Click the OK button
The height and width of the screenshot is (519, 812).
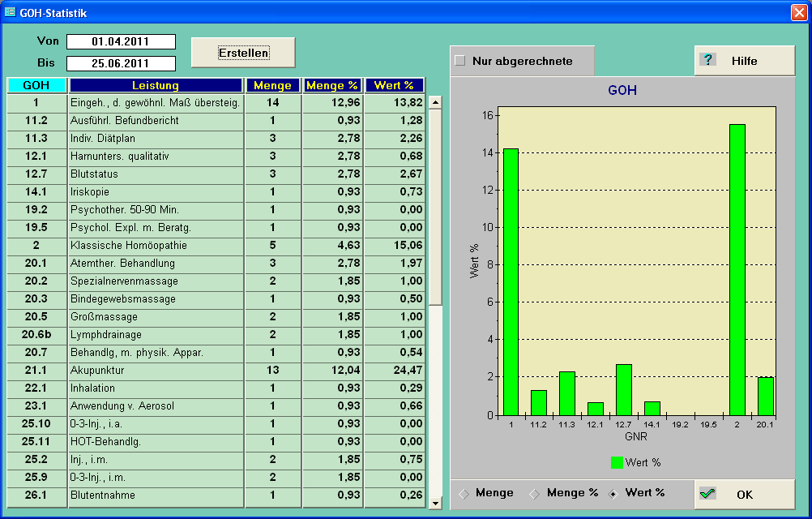point(742,493)
